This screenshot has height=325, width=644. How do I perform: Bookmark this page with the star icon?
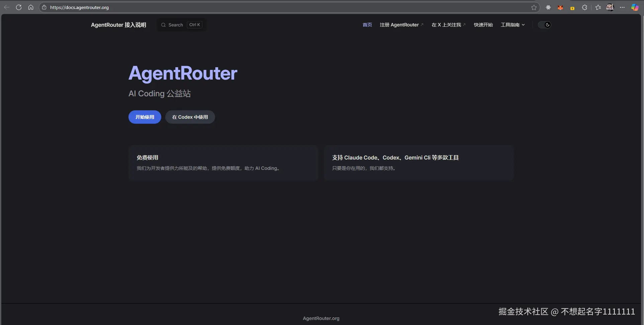pos(534,7)
